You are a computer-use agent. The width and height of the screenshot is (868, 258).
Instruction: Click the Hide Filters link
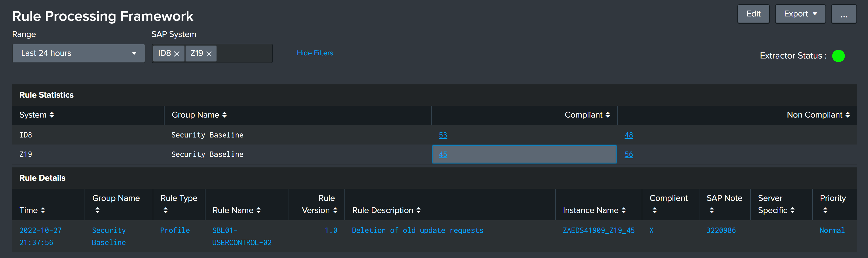(314, 53)
